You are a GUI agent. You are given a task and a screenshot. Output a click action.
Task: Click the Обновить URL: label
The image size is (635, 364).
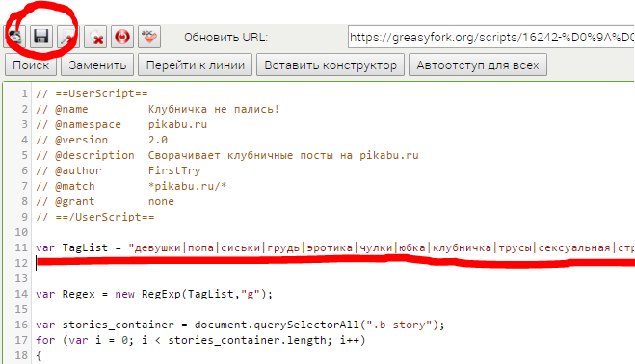[x=225, y=38]
